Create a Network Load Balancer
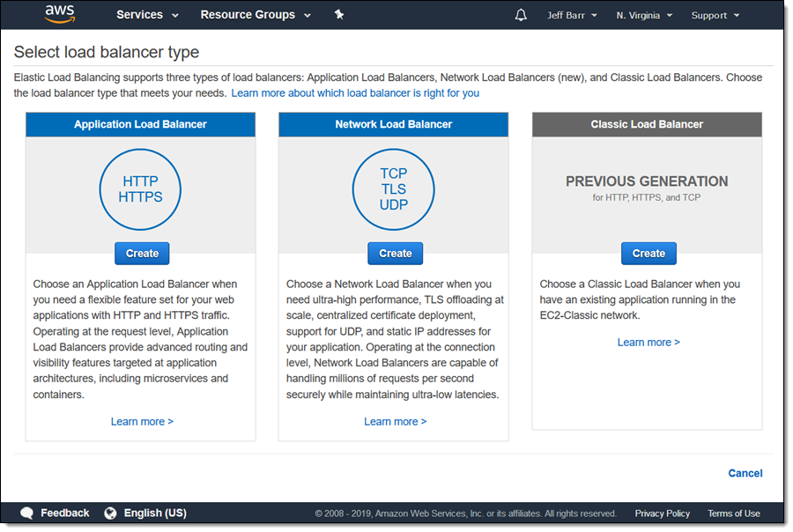This screenshot has width=793, height=532. point(395,253)
